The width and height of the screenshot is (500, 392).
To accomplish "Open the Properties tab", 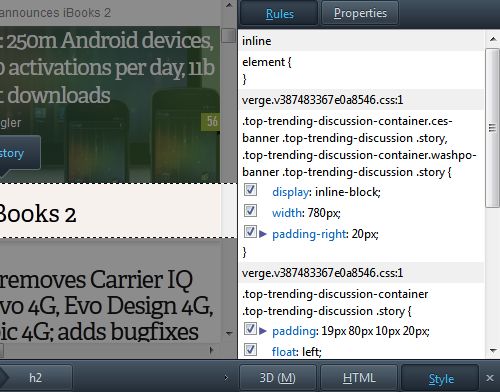I will 360,13.
